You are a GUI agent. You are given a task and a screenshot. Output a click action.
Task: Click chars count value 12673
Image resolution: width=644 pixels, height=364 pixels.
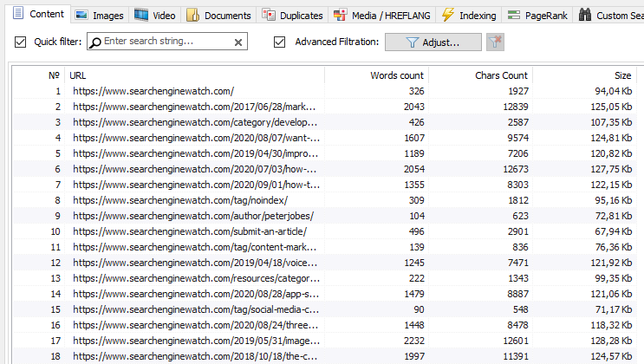[x=516, y=169]
